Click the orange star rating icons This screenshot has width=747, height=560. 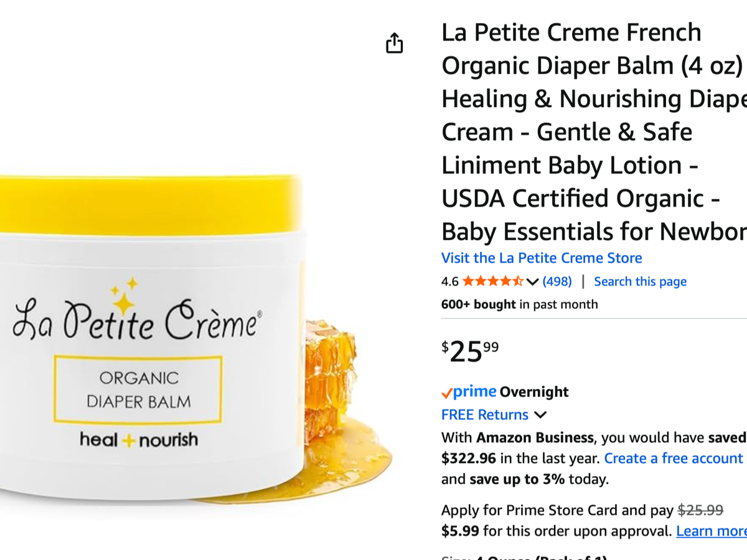[493, 281]
